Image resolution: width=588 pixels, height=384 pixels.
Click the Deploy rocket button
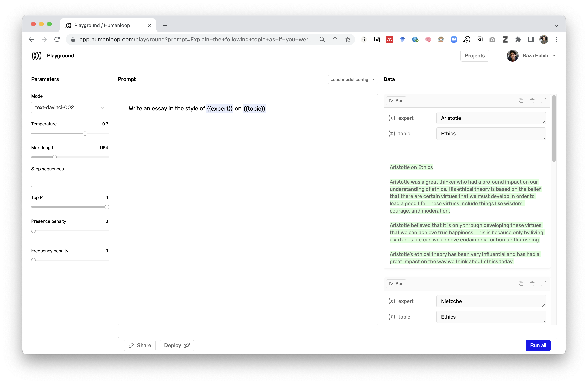pyautogui.click(x=177, y=345)
